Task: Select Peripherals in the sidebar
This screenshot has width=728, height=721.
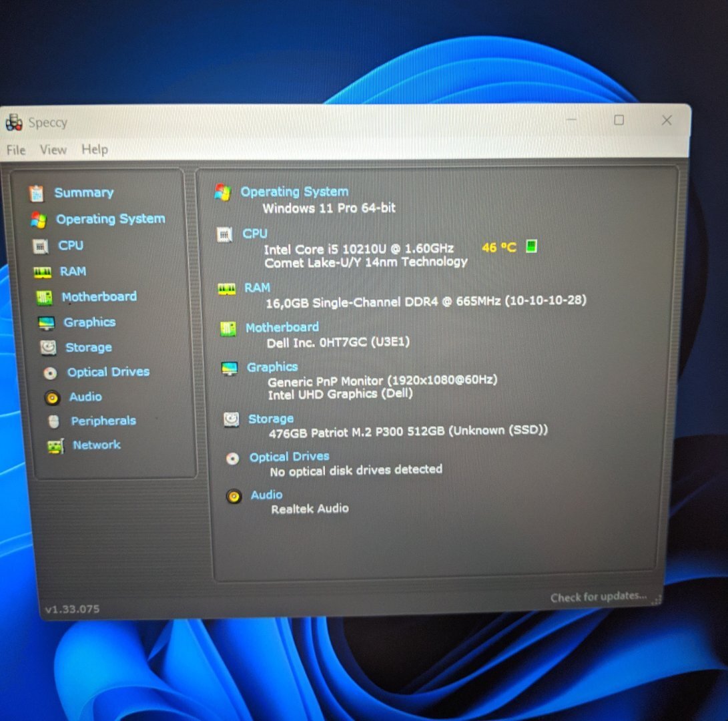Action: [103, 421]
